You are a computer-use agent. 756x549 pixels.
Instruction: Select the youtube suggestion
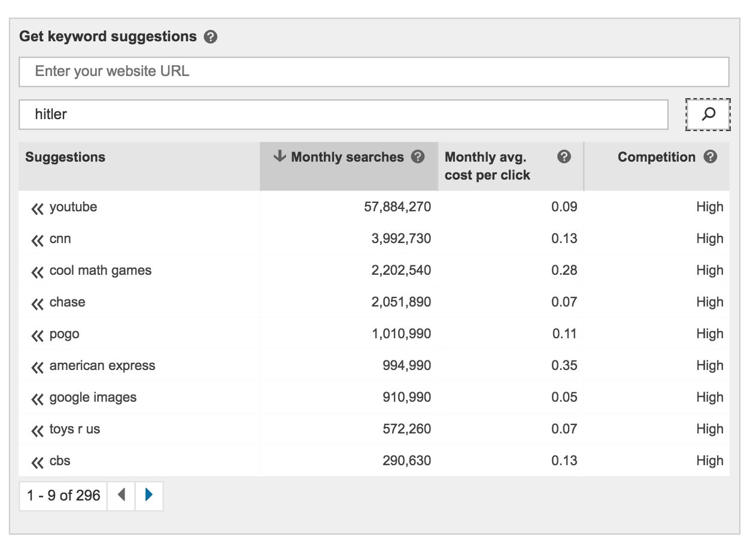coord(73,207)
